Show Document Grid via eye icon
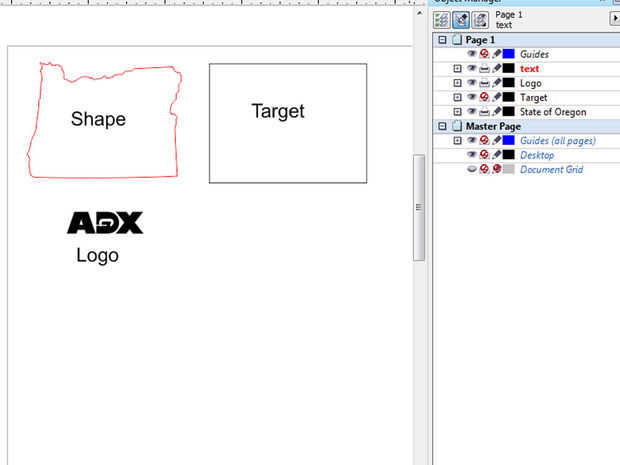 (471, 169)
